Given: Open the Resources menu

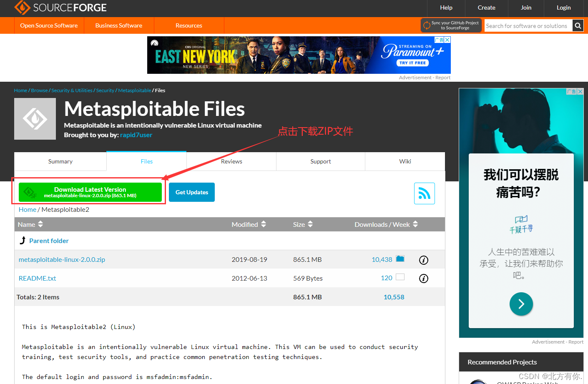Looking at the screenshot, I should coord(189,25).
